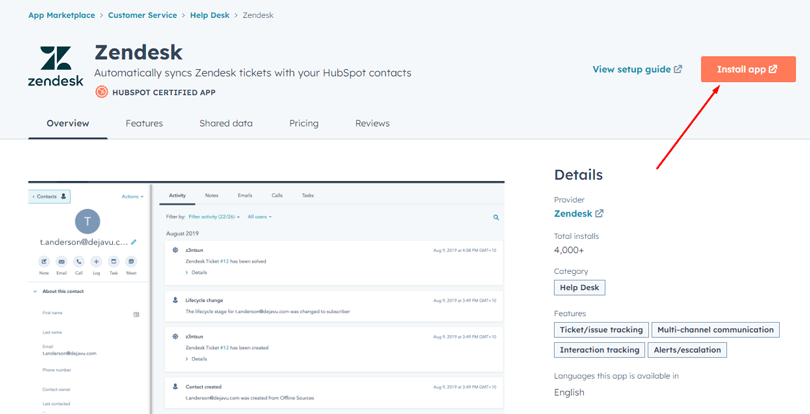The image size is (810, 414).
Task: Switch to the Shared data tab
Action: [x=226, y=124]
